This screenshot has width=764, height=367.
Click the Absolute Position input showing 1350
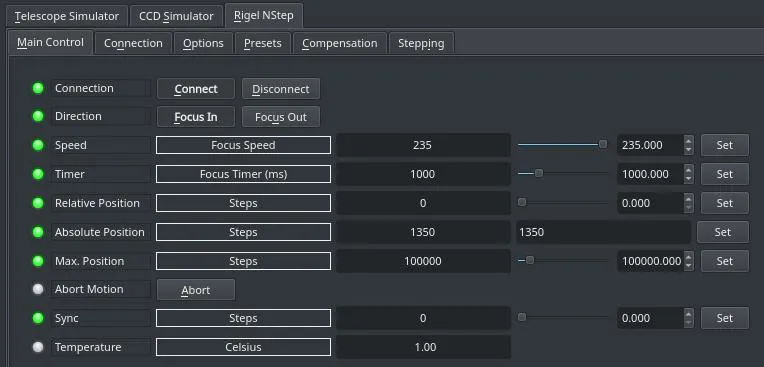603,232
